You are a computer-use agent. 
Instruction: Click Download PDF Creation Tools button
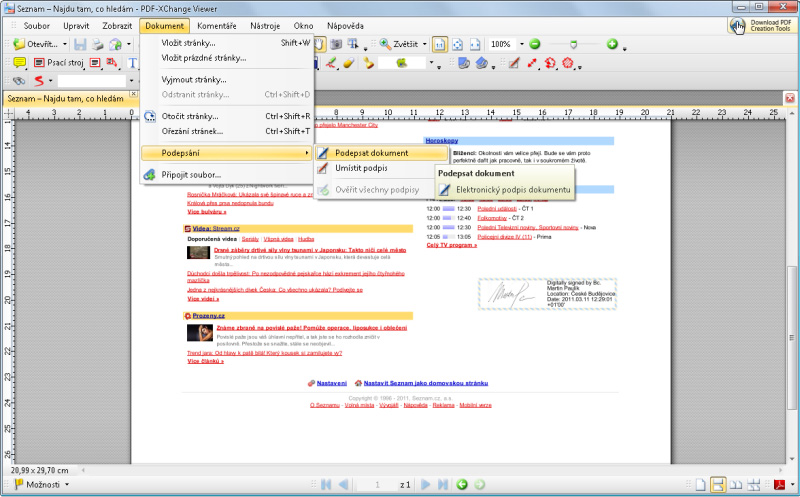763,25
